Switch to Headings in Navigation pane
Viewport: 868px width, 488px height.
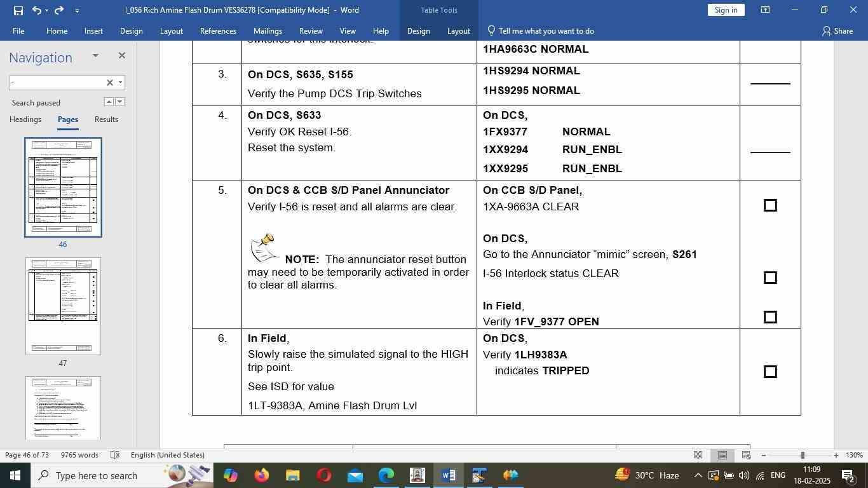pos(25,119)
